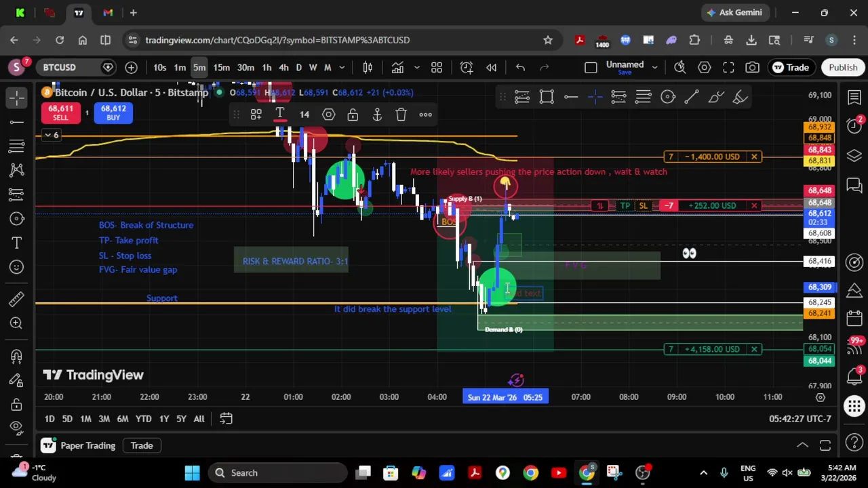Click the blue 68,612 BUY button

click(113, 113)
